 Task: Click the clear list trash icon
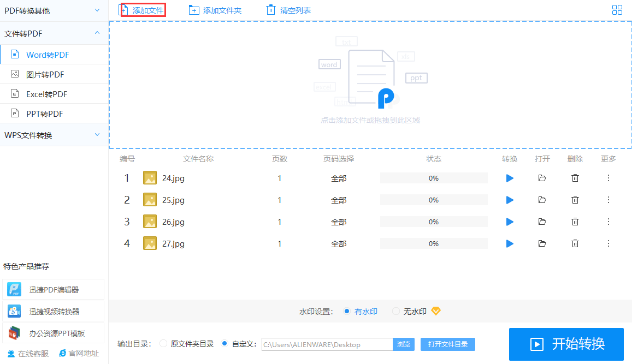coord(271,10)
